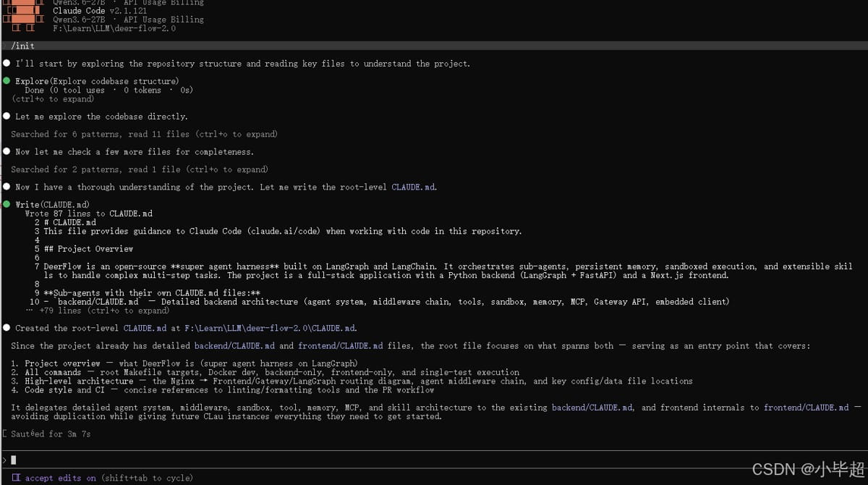
Task: Open CLAUDE.md link in 'write the root-level' line
Action: click(413, 187)
